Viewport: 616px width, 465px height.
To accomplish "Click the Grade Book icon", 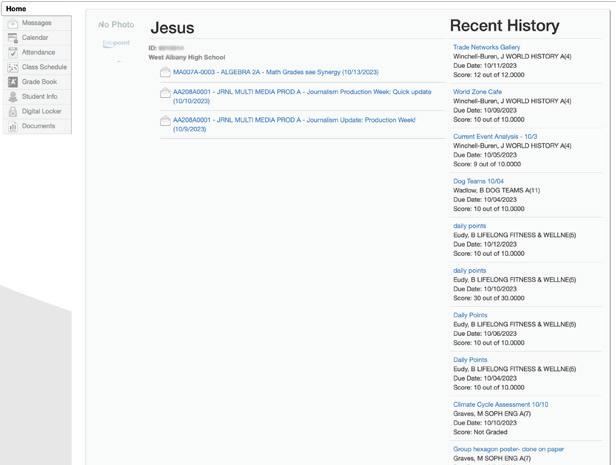I will pyautogui.click(x=13, y=82).
